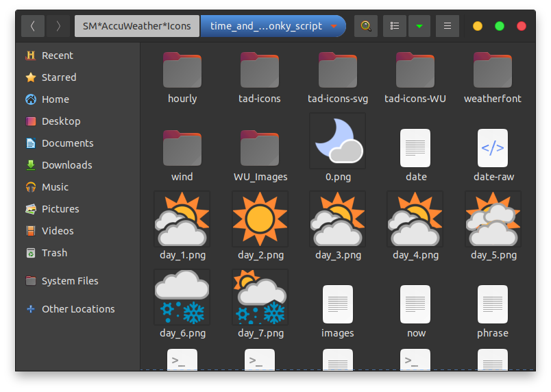551x392 pixels.
Task: Select day_7.png thumbnail
Action: point(260,297)
